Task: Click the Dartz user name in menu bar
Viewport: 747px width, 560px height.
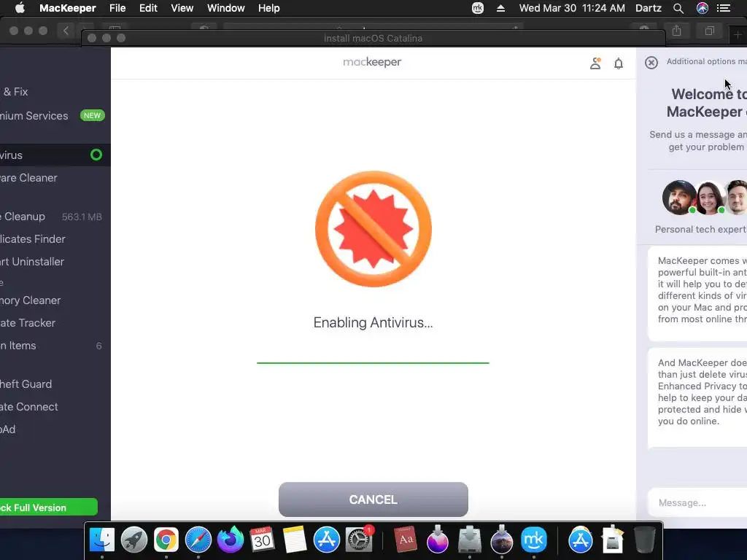Action: click(649, 8)
